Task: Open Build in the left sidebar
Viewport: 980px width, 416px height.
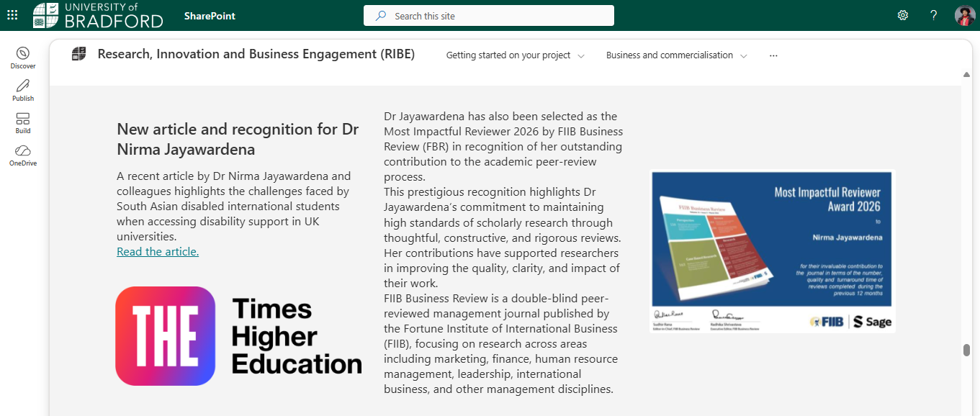Action: coord(23,123)
